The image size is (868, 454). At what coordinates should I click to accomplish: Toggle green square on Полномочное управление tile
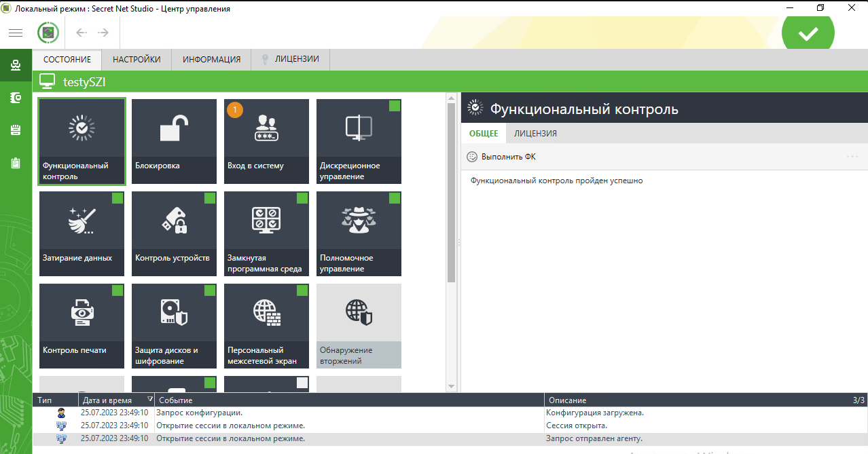[395, 198]
